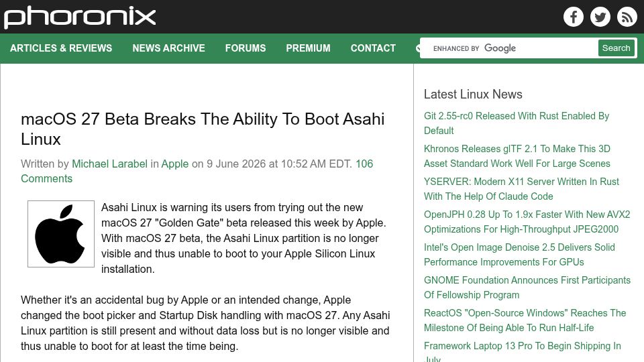Open the Premium menu item

[x=308, y=48]
